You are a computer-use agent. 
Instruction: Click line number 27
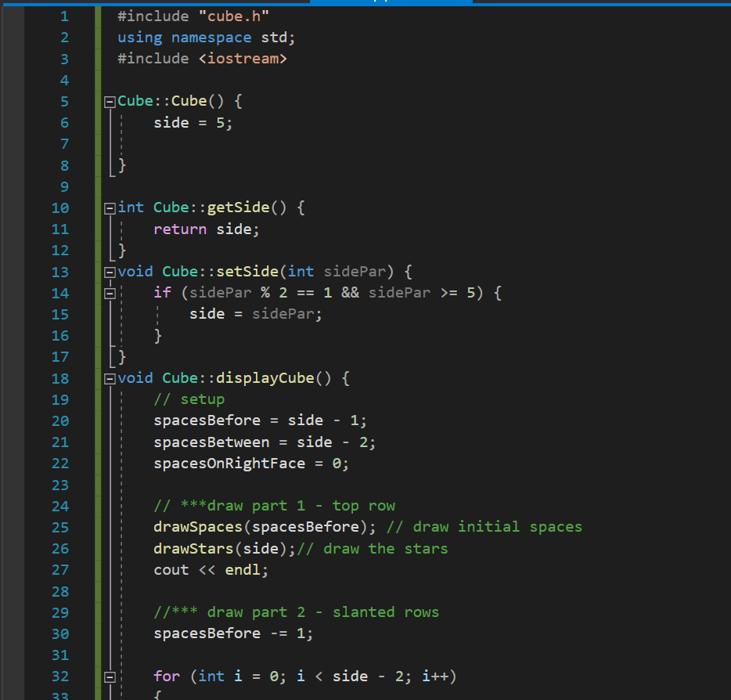point(59,569)
